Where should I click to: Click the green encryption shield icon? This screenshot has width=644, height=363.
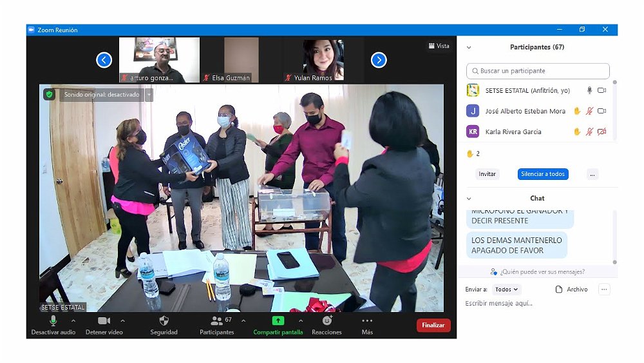point(50,95)
